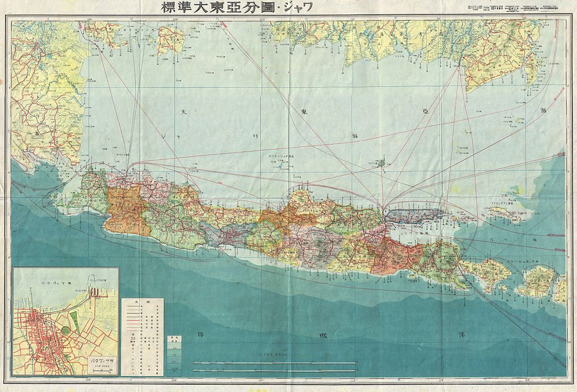The image size is (577, 392).
Task: Select the Tanjung Priok harbor rail in the inset
Action: (x=95, y=293)
